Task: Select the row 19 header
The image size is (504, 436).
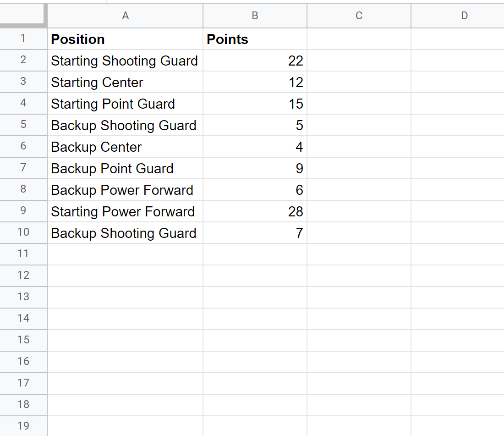Action: (23, 426)
